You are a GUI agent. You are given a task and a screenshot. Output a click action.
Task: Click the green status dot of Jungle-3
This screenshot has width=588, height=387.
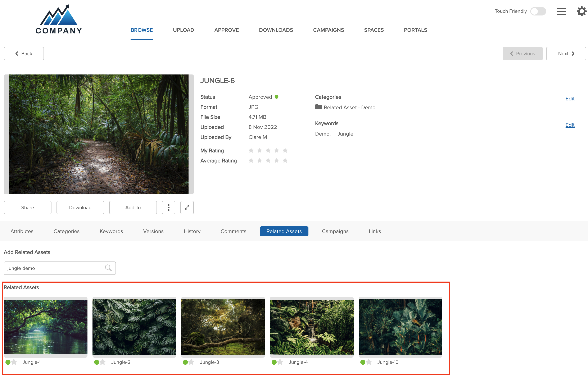tap(185, 362)
